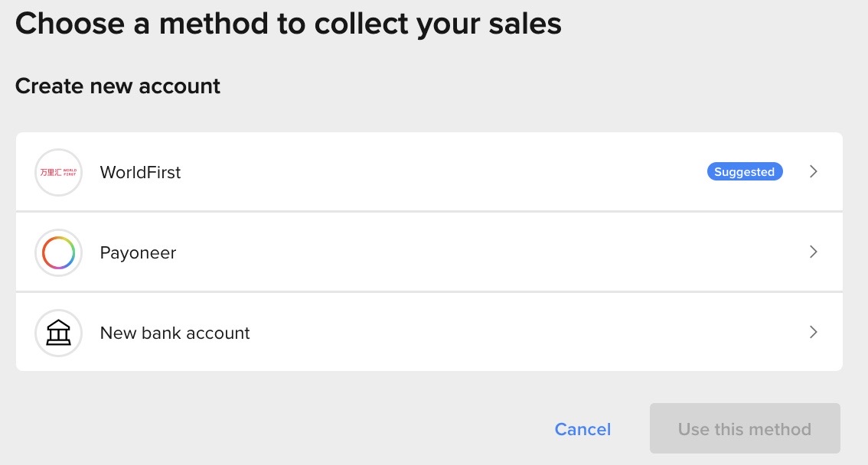Expand the Payoneer option chevron
Screen dimensions: 868x465
tap(813, 252)
